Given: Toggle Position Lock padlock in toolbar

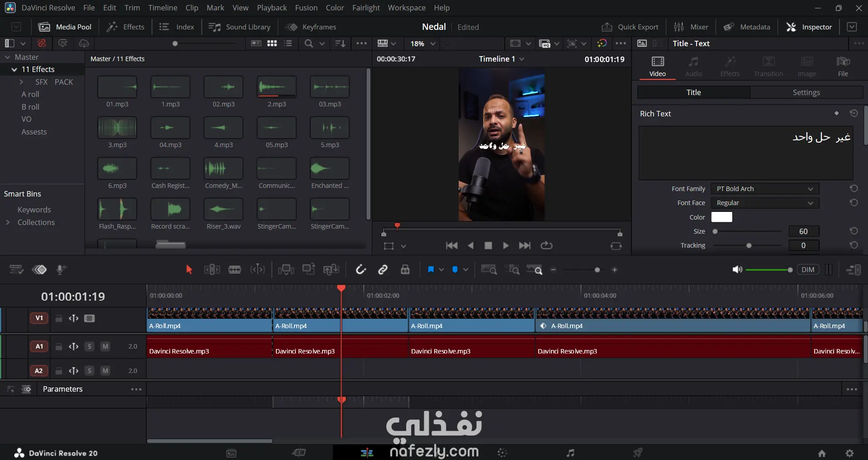Looking at the screenshot, I should 405,270.
